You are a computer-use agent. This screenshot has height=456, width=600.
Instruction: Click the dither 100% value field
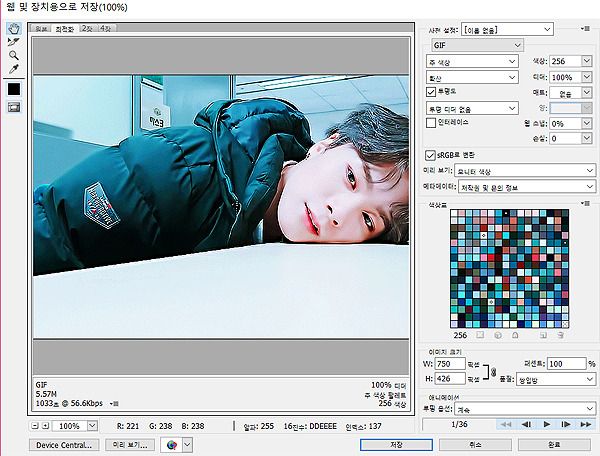[x=565, y=77]
